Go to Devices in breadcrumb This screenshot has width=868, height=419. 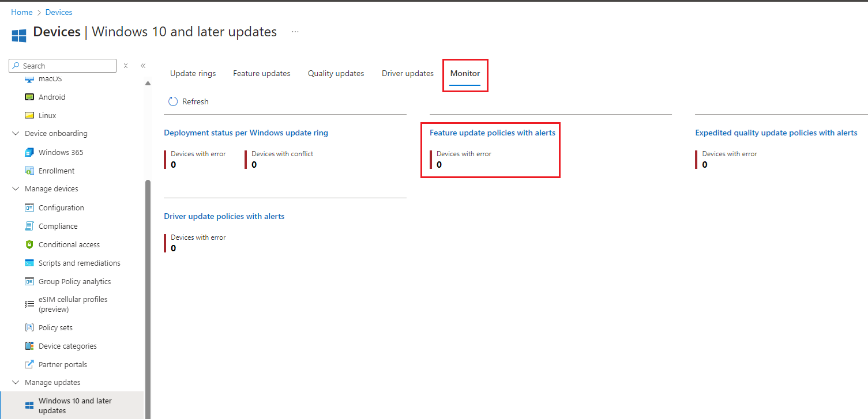[x=59, y=12]
